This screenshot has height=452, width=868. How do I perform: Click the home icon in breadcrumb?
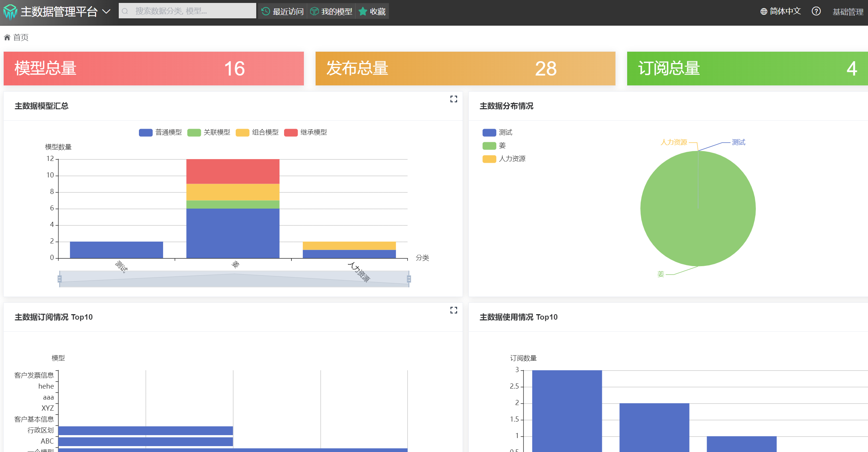point(7,37)
